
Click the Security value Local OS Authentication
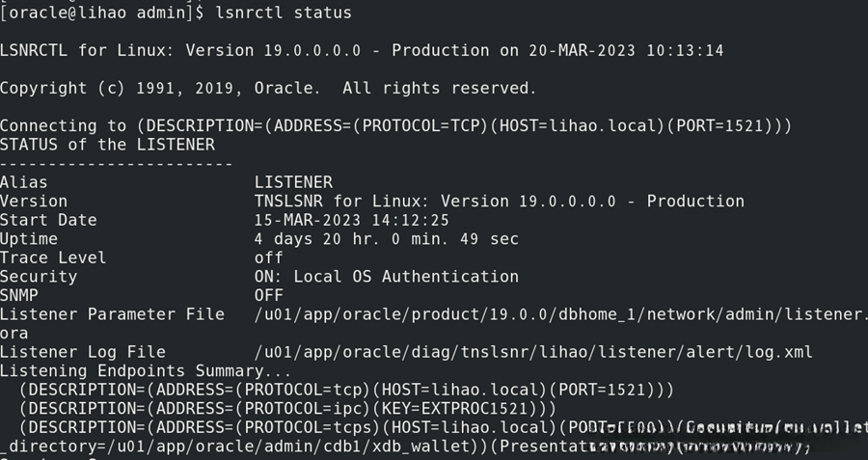tap(405, 277)
